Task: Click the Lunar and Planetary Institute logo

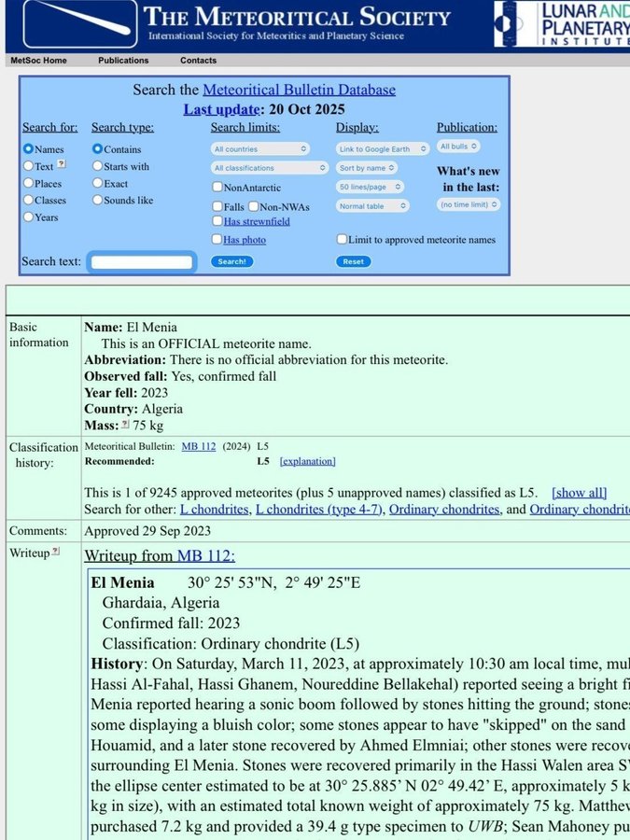Action: [x=561, y=24]
